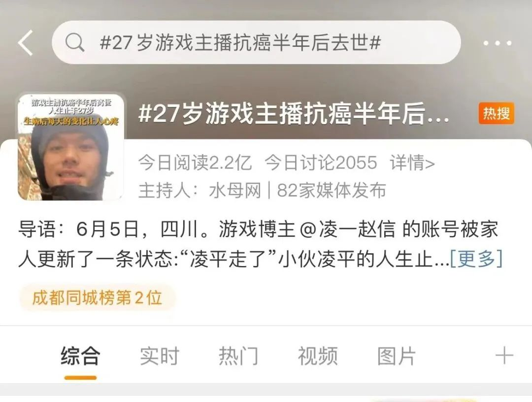532x402 pixels.
Task: Add a tab with the plus icon
Action: (504, 356)
